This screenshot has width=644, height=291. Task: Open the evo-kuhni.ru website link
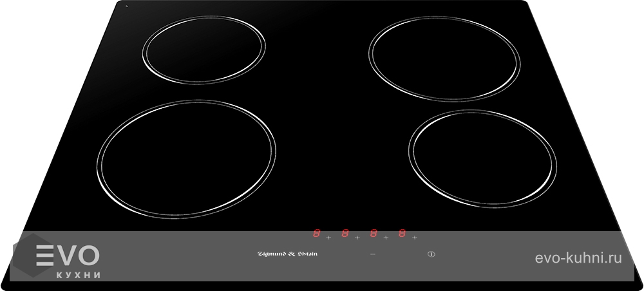coord(578,258)
